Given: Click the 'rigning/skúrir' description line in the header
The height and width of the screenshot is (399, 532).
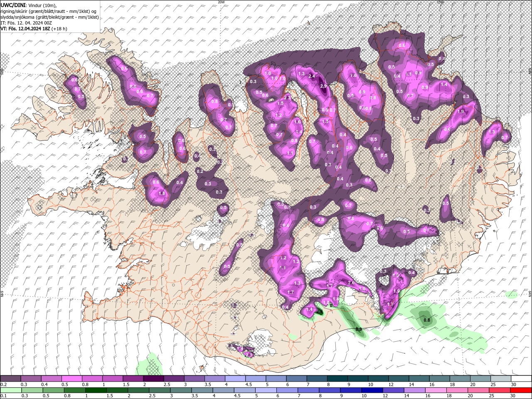Looking at the screenshot, I should [49, 11].
